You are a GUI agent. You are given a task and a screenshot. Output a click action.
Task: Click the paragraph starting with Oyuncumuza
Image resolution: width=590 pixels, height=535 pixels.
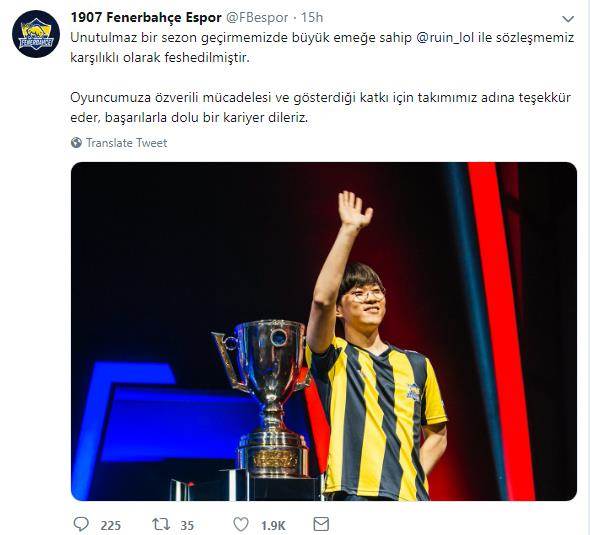point(321,108)
